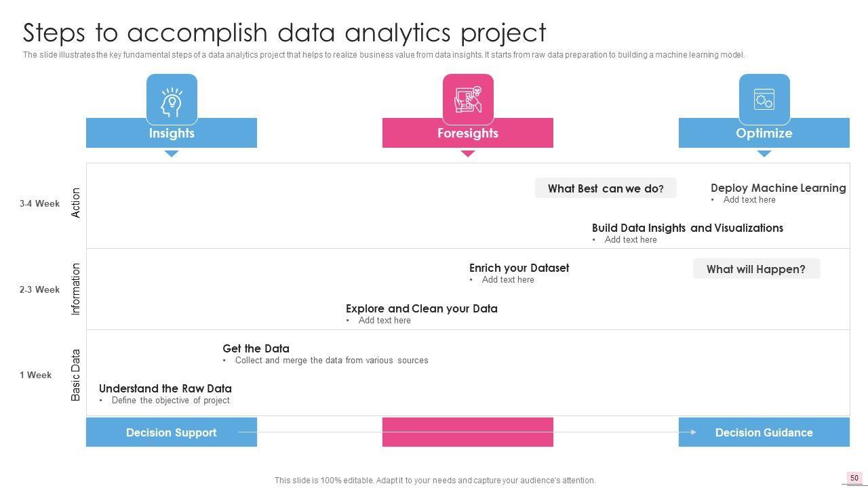Click the Decision Support box
The height and width of the screenshot is (488, 868).
172,432
